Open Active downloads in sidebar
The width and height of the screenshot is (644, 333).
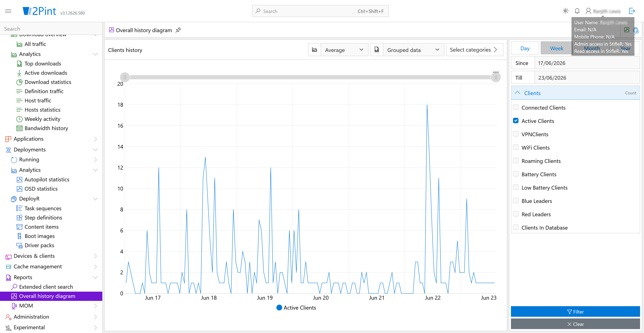(46, 73)
